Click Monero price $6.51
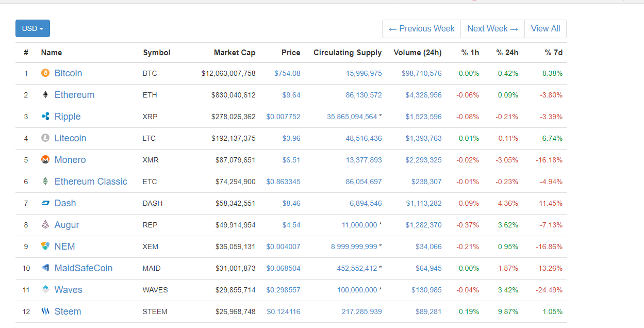644x328 pixels. (x=291, y=160)
